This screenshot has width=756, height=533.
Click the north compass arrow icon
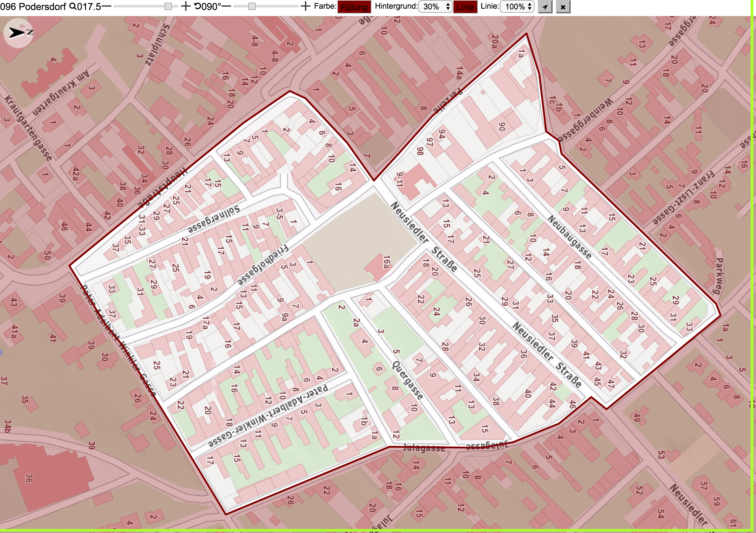coord(18,33)
